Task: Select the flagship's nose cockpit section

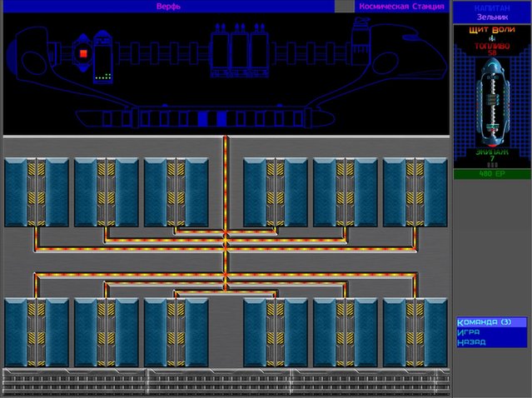Action: [409, 52]
